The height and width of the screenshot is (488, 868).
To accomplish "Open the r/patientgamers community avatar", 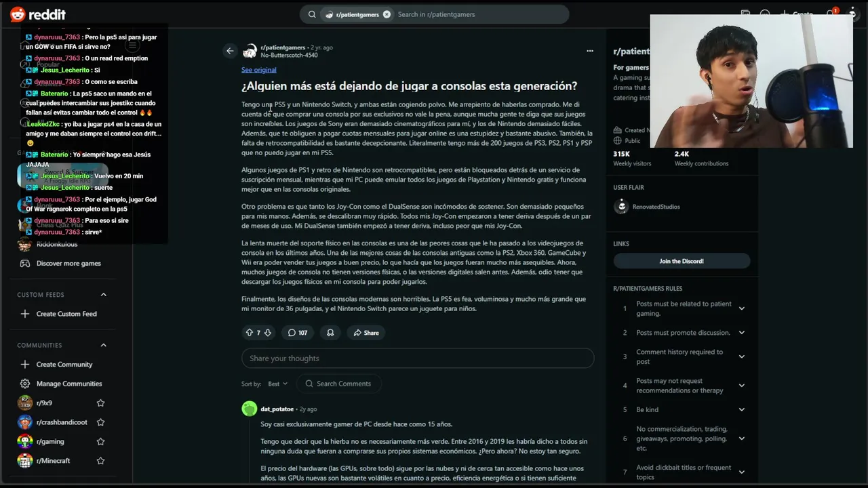I will pyautogui.click(x=250, y=51).
